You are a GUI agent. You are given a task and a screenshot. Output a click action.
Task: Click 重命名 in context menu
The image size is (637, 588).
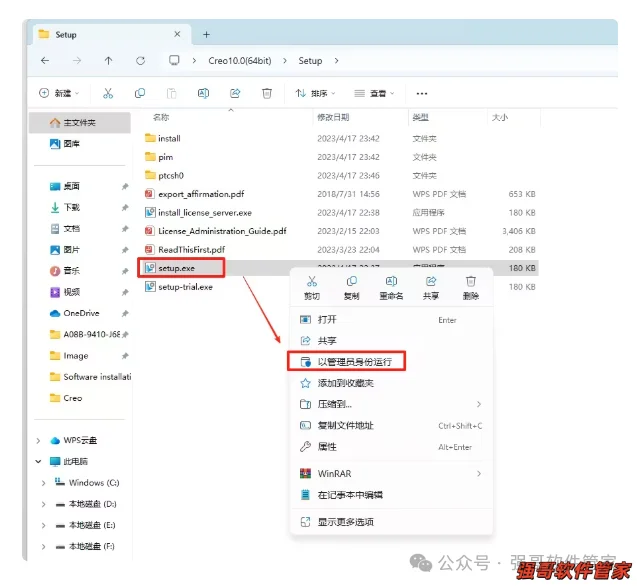391,288
